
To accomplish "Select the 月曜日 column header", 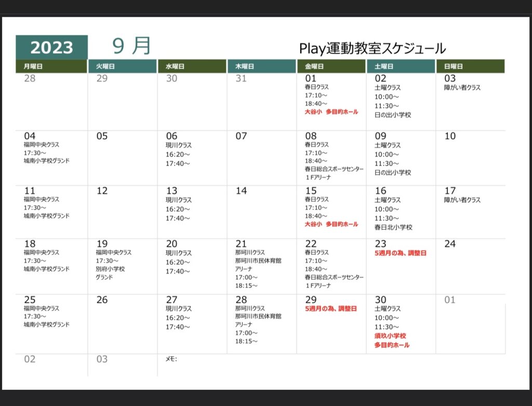I will (51, 66).
